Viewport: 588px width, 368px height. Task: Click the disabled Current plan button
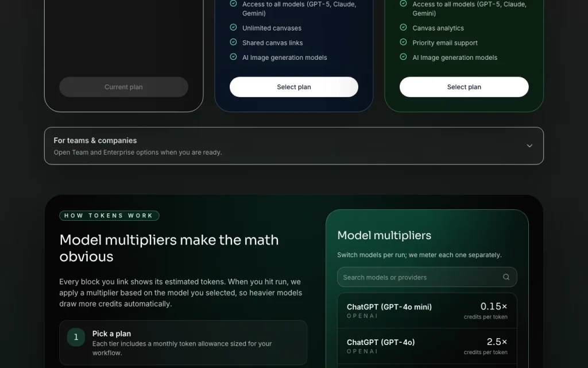pos(124,87)
